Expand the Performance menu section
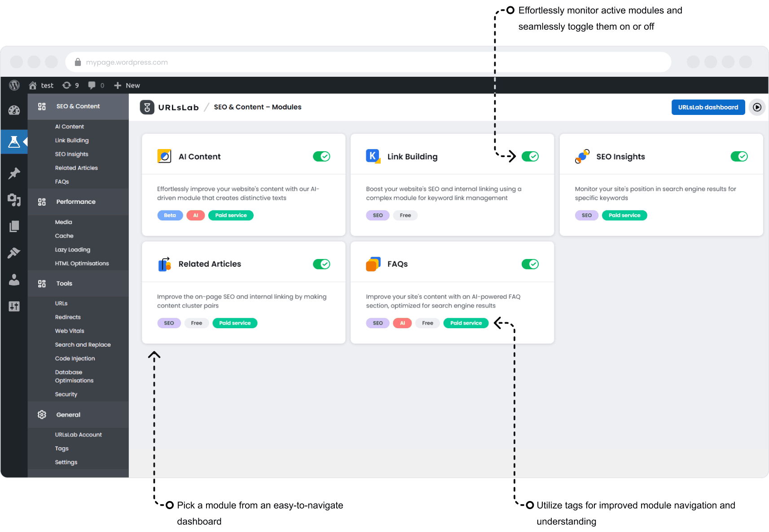Image resolution: width=769 pixels, height=532 pixels. tap(78, 202)
